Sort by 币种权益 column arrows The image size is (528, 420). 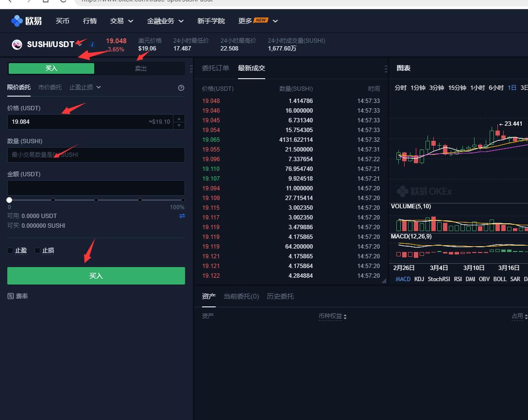click(x=345, y=317)
